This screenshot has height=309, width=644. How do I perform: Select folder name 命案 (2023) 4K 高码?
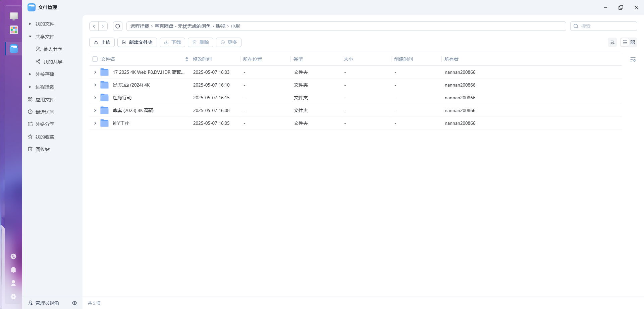133,110
